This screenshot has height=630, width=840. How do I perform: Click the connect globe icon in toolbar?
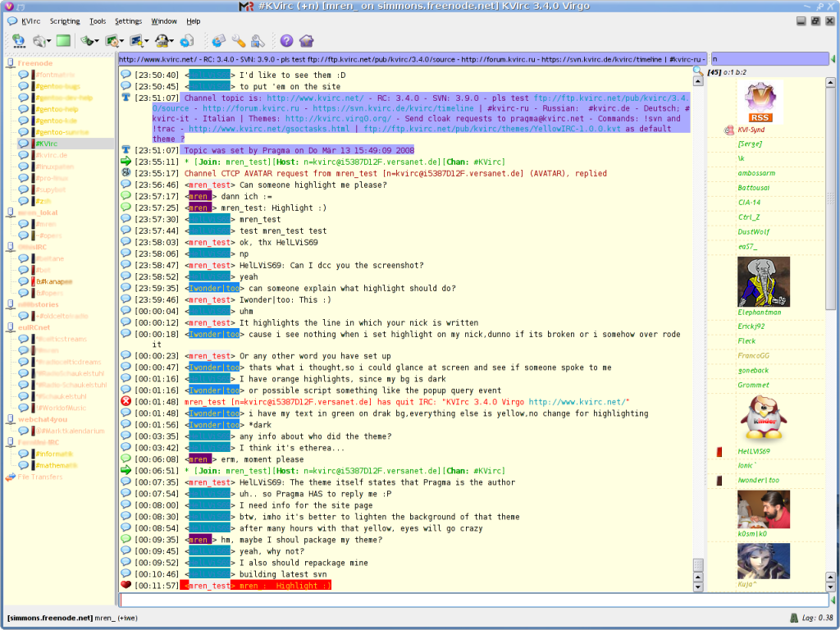point(19,41)
